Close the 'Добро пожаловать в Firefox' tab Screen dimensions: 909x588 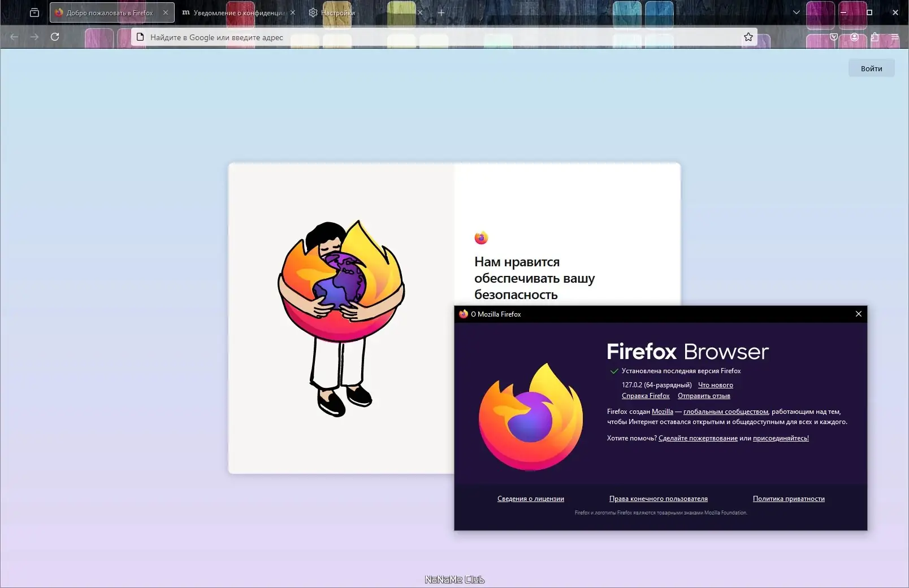click(x=166, y=12)
